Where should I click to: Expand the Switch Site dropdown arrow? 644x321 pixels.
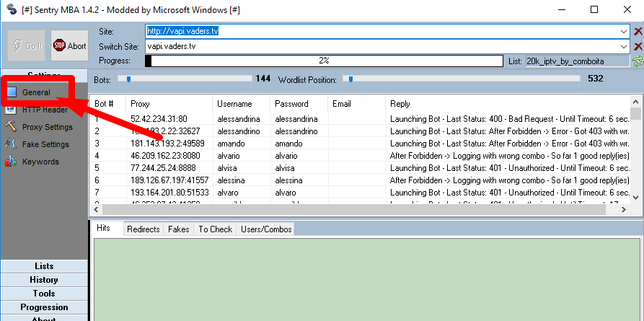coord(624,46)
